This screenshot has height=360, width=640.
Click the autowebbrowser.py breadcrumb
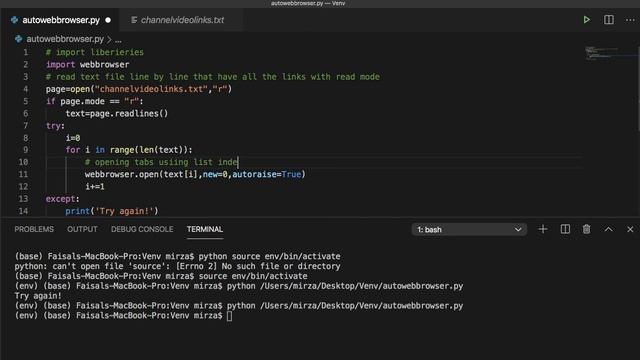click(65, 39)
